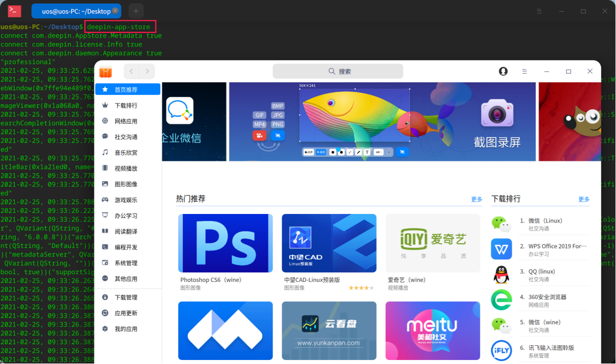Click the app store logo icon
The image size is (616, 364).
click(106, 71)
